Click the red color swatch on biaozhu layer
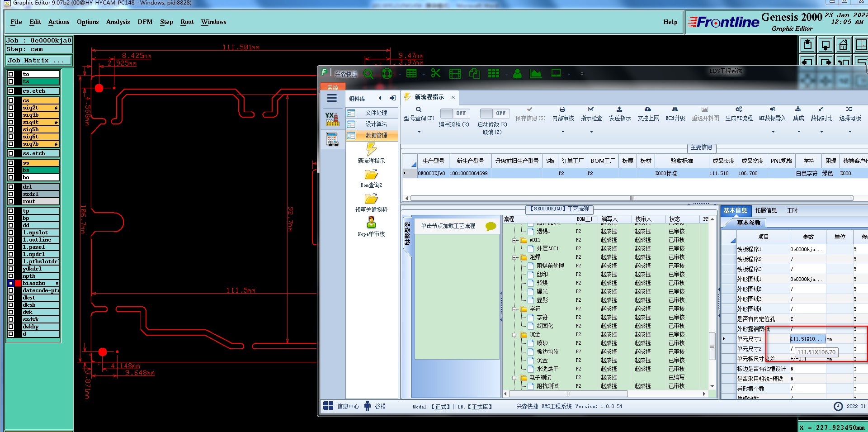 [18, 283]
